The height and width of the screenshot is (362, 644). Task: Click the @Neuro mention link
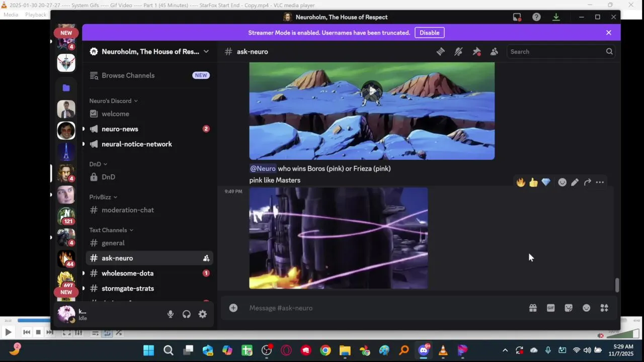click(263, 168)
